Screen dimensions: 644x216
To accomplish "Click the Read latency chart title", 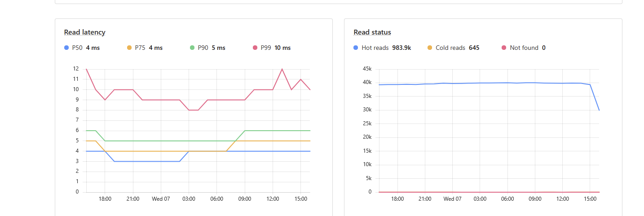I will click(x=85, y=32).
